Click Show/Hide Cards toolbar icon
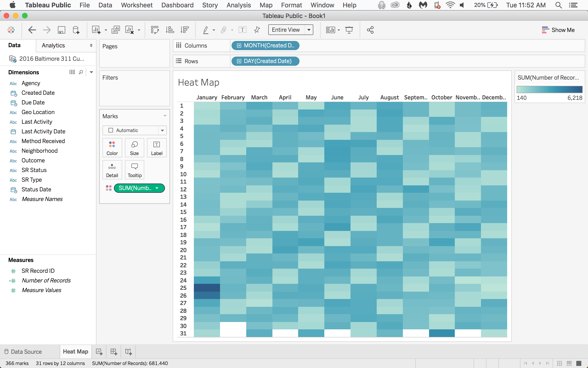588x368 pixels. coord(331,30)
